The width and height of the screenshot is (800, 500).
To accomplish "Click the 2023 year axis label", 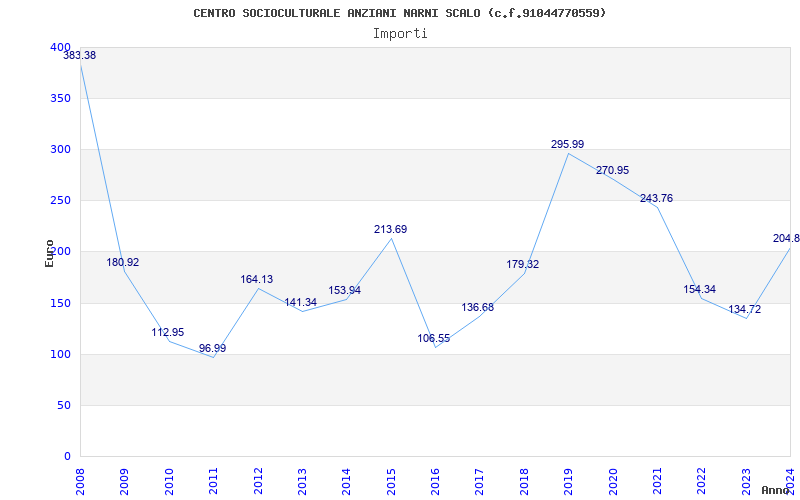I will tap(746, 481).
